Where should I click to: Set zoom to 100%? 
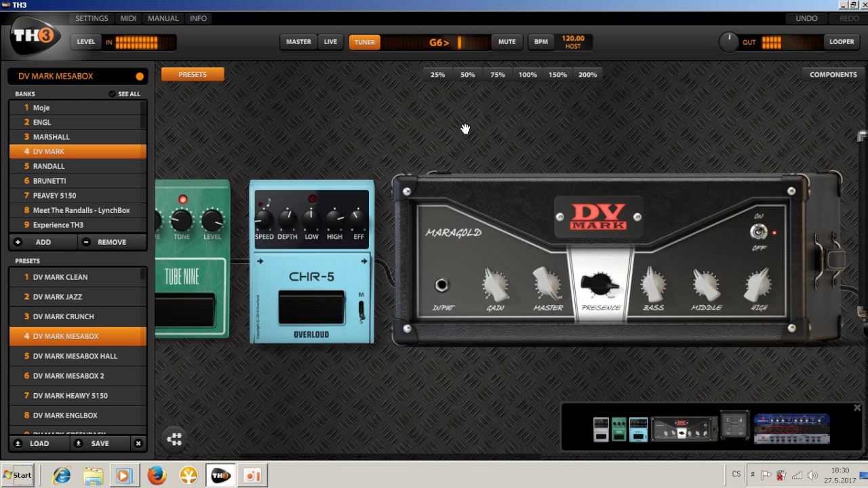pyautogui.click(x=528, y=75)
